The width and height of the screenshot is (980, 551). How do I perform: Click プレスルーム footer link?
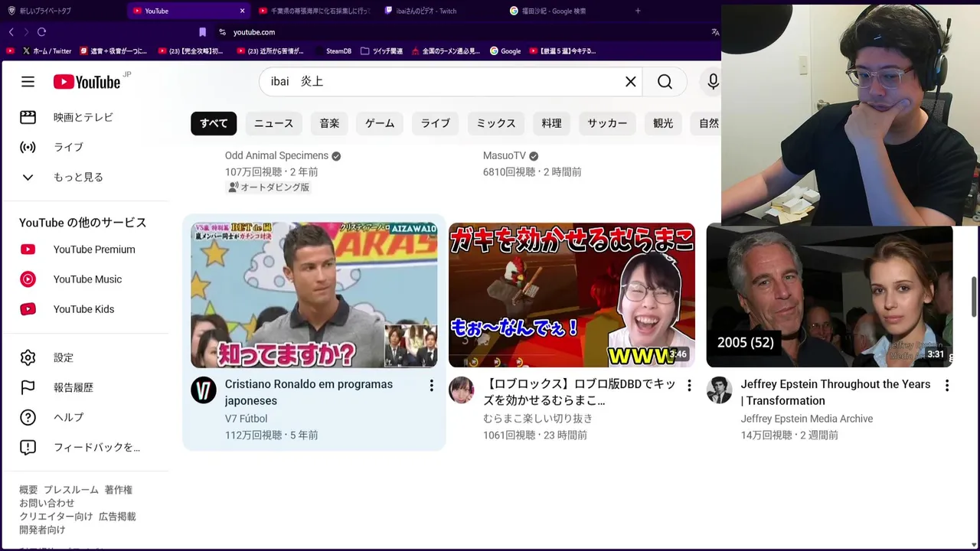pyautogui.click(x=71, y=490)
